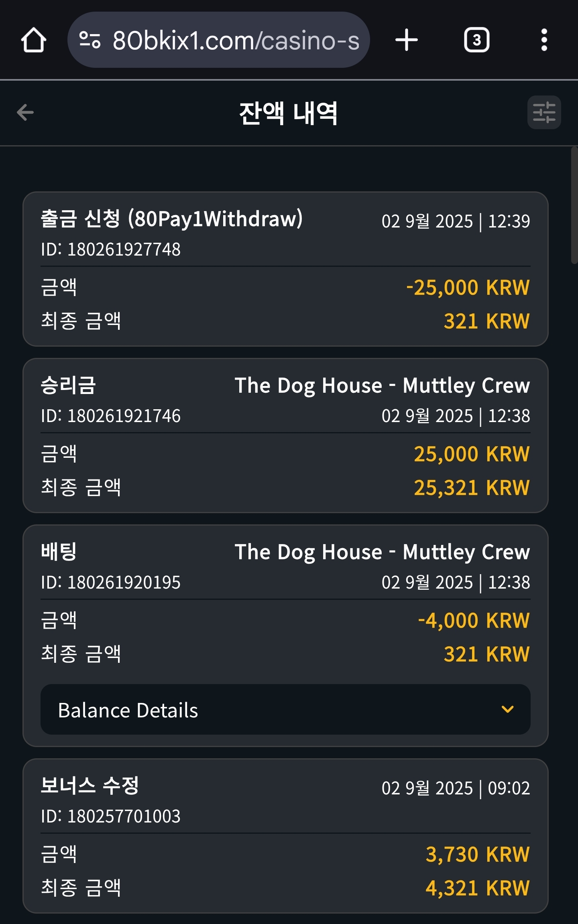Open site info icon in address bar

(90, 40)
